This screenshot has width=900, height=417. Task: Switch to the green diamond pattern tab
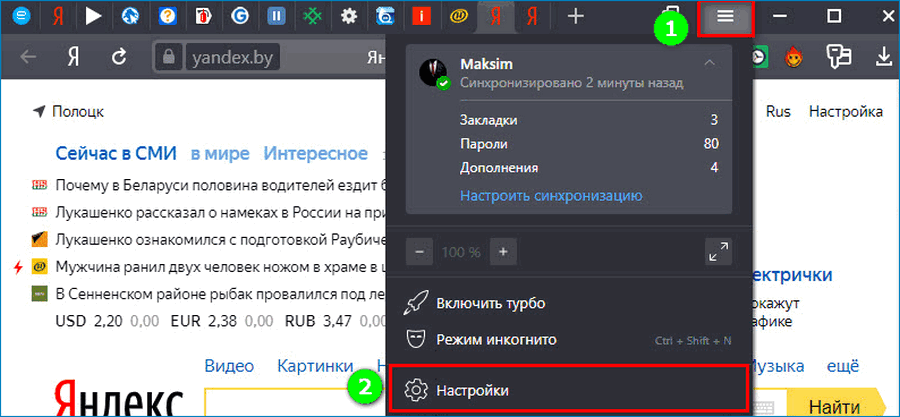point(312,17)
